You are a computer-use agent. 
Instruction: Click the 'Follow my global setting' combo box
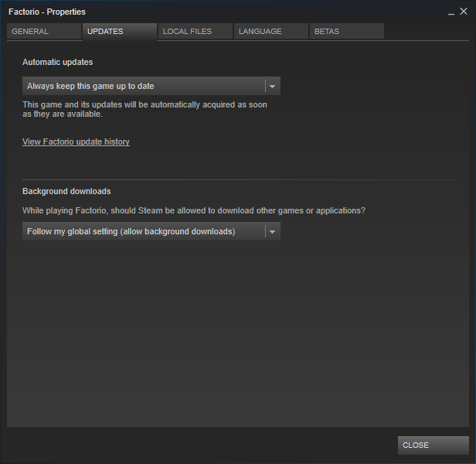[151, 231]
